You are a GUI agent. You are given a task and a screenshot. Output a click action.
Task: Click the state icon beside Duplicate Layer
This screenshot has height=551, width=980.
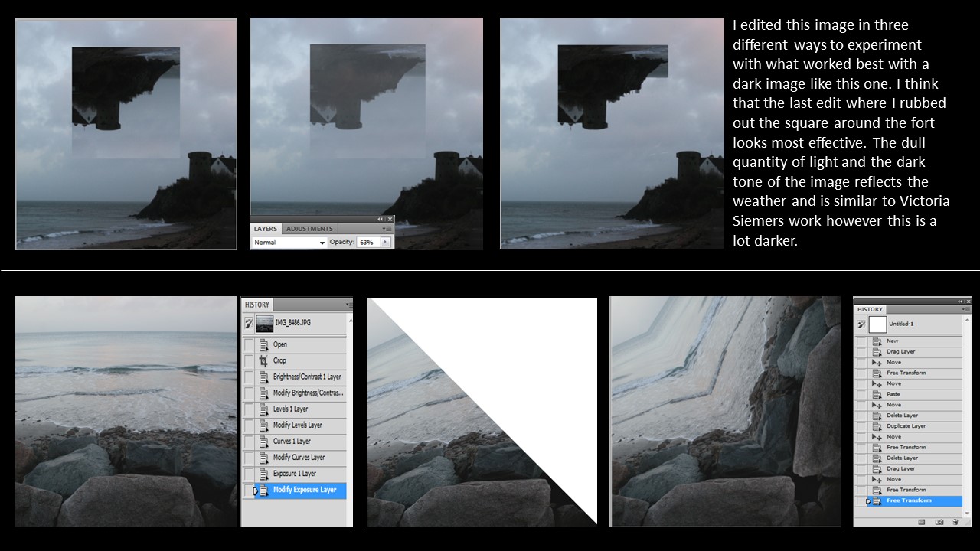pos(877,426)
